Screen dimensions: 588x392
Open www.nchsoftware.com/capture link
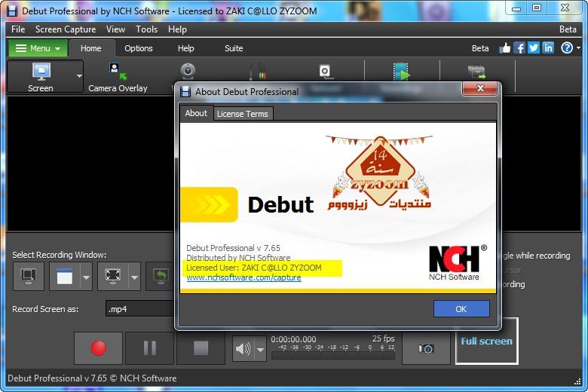coord(243,277)
